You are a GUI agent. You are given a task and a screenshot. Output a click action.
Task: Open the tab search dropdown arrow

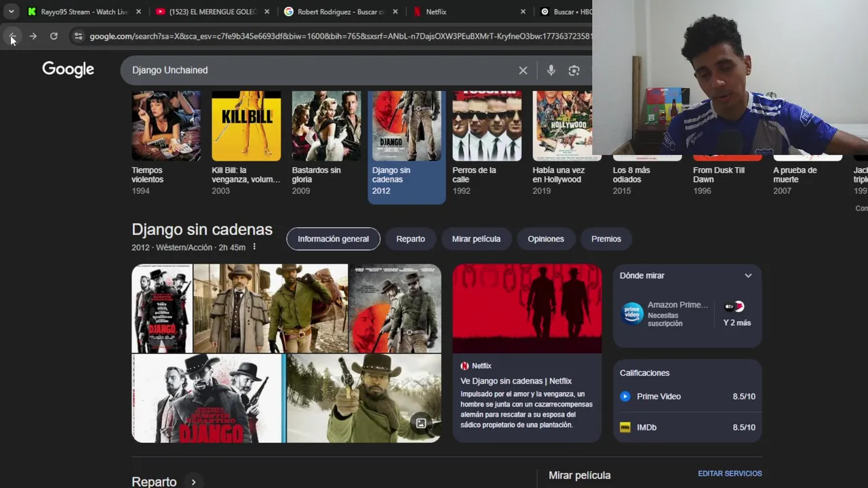click(x=11, y=12)
